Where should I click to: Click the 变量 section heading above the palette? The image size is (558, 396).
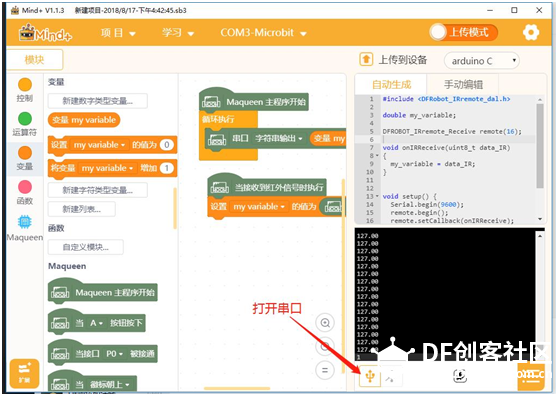(x=56, y=82)
